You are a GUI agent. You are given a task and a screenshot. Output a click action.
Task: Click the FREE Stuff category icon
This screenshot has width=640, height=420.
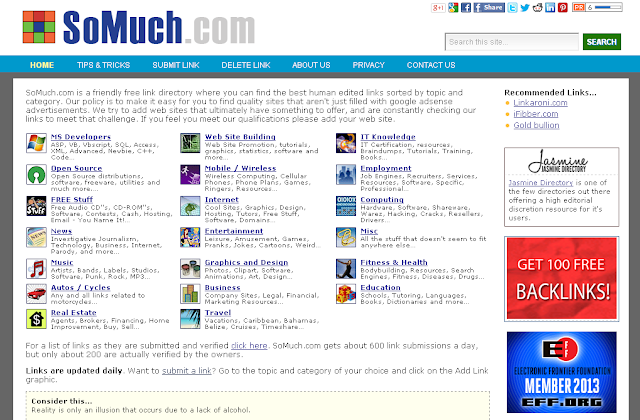coord(36,206)
